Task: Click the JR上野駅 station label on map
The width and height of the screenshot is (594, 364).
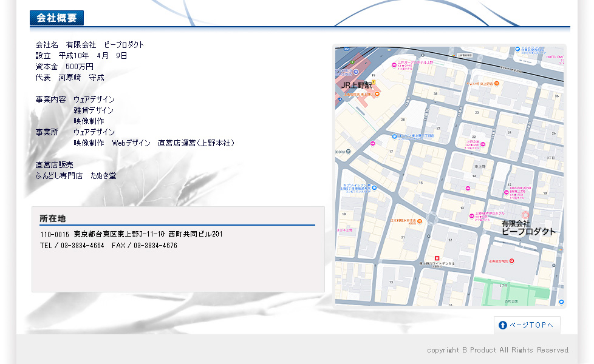Action: (x=356, y=86)
